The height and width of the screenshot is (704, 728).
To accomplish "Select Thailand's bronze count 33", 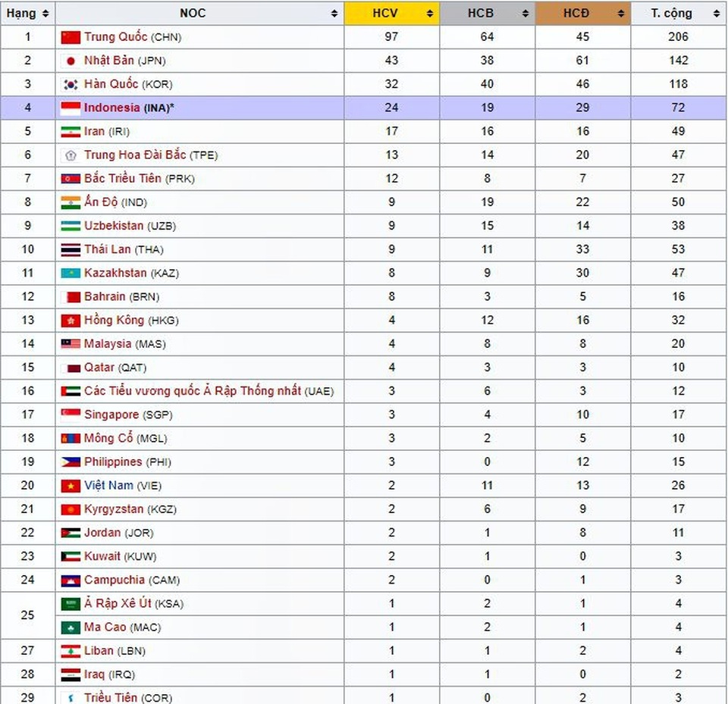I will click(x=582, y=249).
